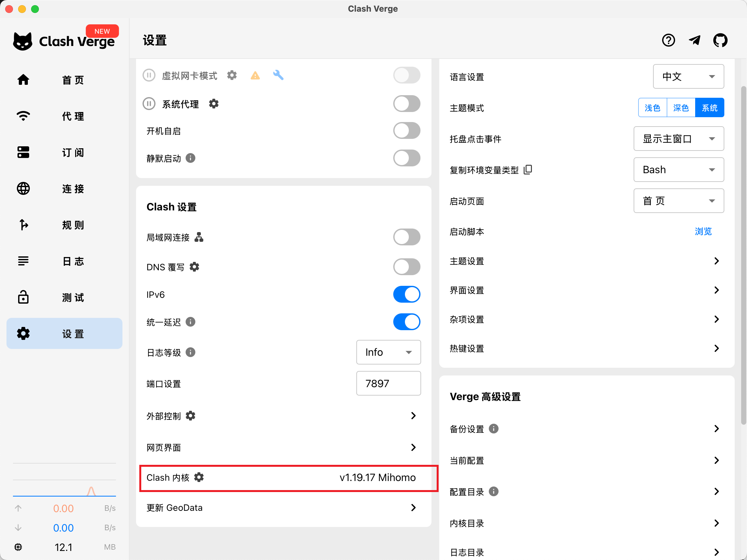Enable 开机自启 switch
Viewport: 747px width, 560px height.
click(x=407, y=131)
